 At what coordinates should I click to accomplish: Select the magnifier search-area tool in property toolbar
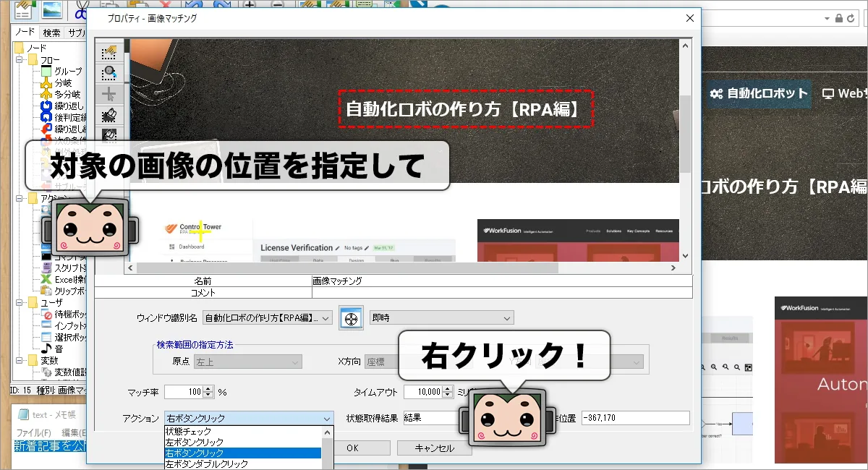[110, 73]
